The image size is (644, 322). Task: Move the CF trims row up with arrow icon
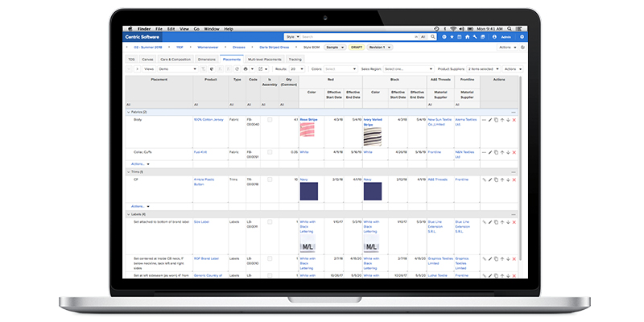coord(501,180)
